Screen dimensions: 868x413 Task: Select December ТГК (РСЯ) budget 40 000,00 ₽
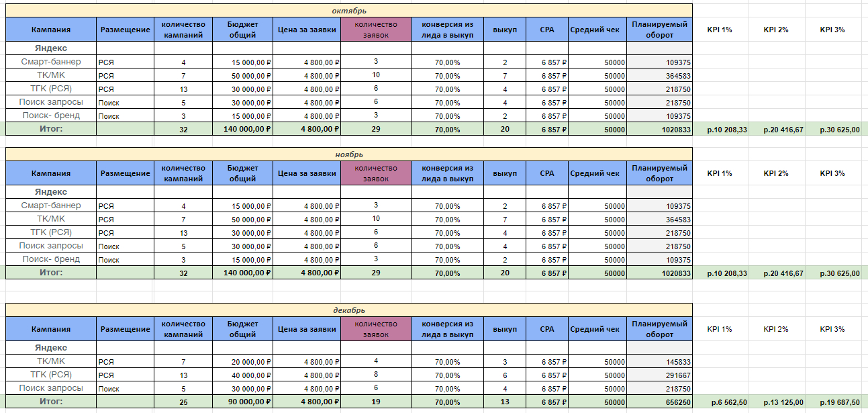243,375
